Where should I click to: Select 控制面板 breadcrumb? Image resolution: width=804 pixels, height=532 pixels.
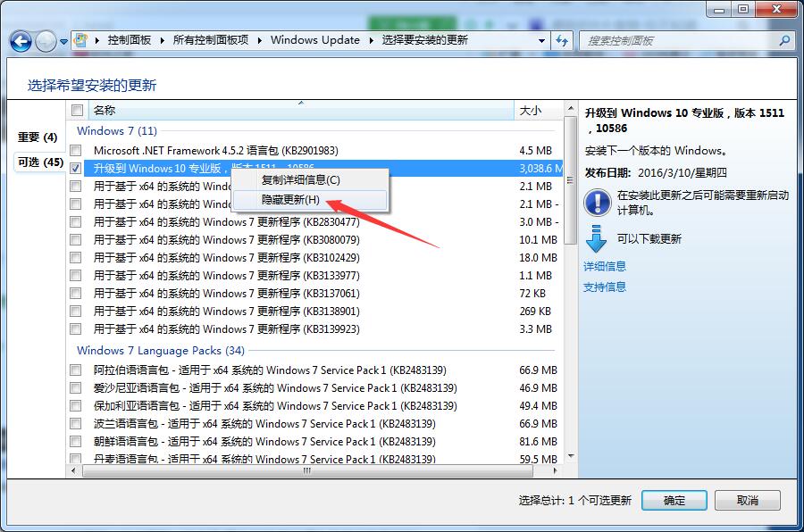(x=130, y=40)
